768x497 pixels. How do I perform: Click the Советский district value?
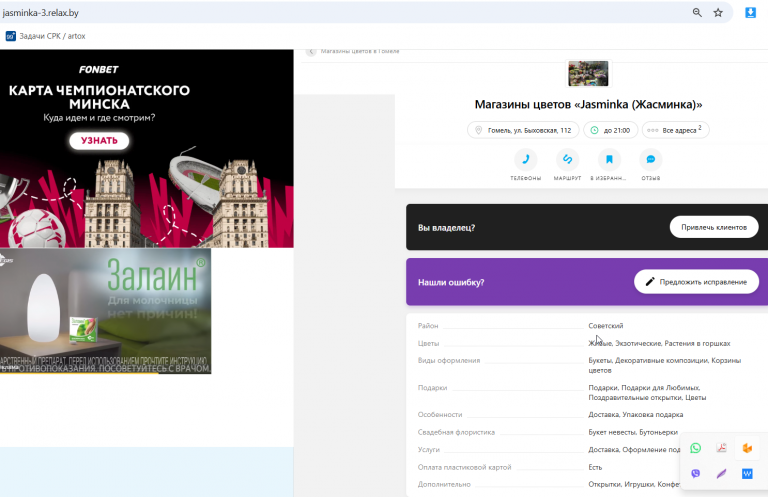(x=606, y=326)
